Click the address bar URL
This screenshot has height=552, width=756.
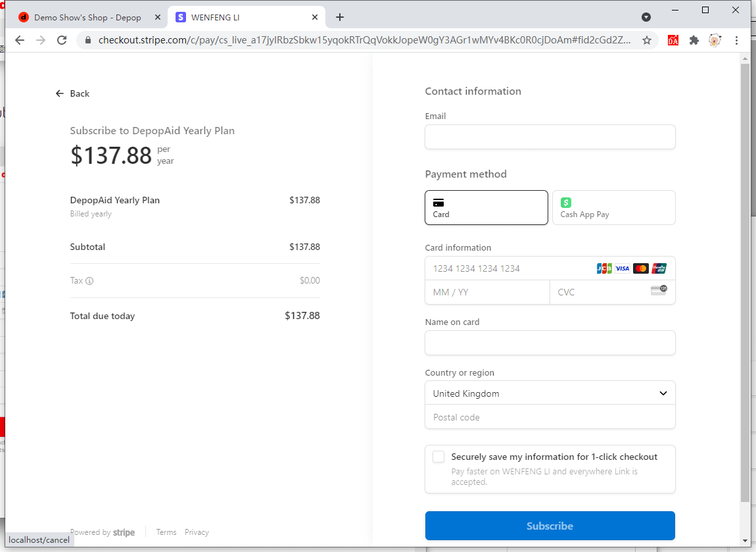tap(364, 40)
